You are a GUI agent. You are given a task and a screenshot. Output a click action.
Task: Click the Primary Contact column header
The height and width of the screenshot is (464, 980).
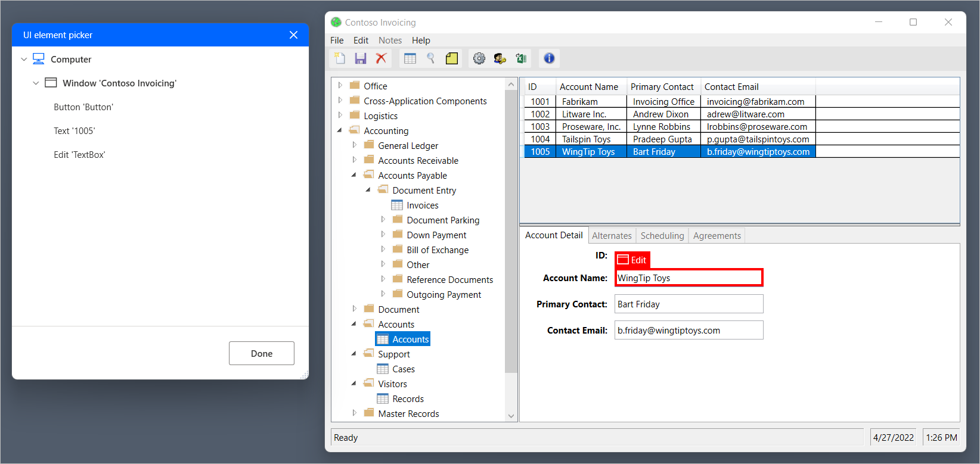(663, 87)
